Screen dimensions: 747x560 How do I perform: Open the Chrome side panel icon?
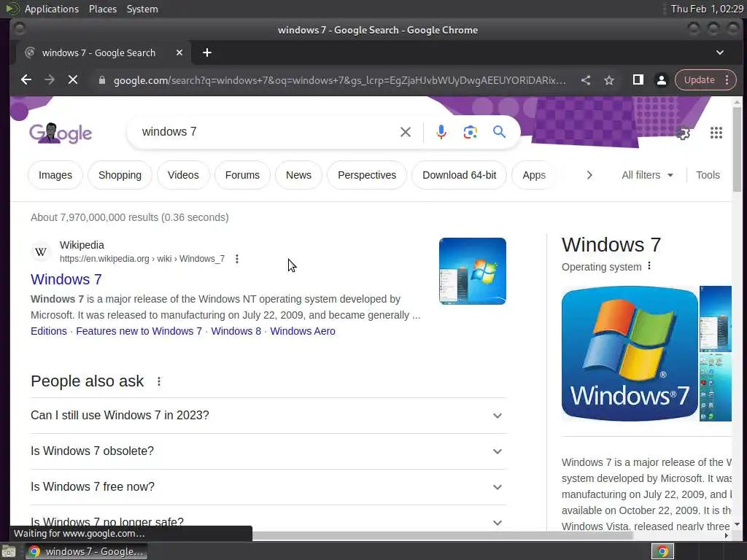click(x=638, y=80)
